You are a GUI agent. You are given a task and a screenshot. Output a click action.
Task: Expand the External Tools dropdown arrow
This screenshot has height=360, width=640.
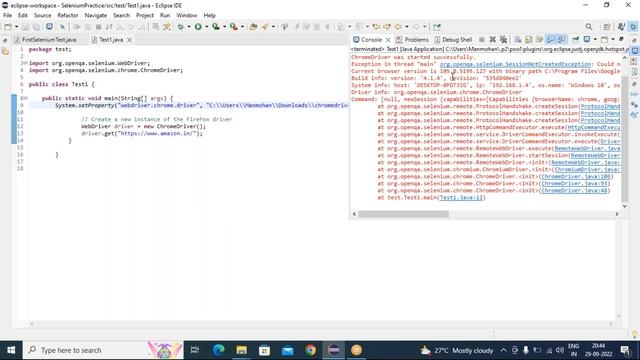click(x=242, y=27)
